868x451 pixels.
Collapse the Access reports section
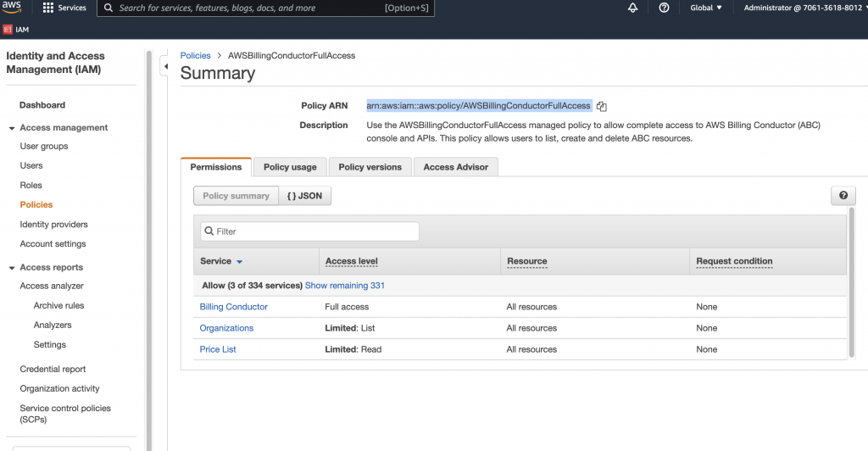click(12, 268)
